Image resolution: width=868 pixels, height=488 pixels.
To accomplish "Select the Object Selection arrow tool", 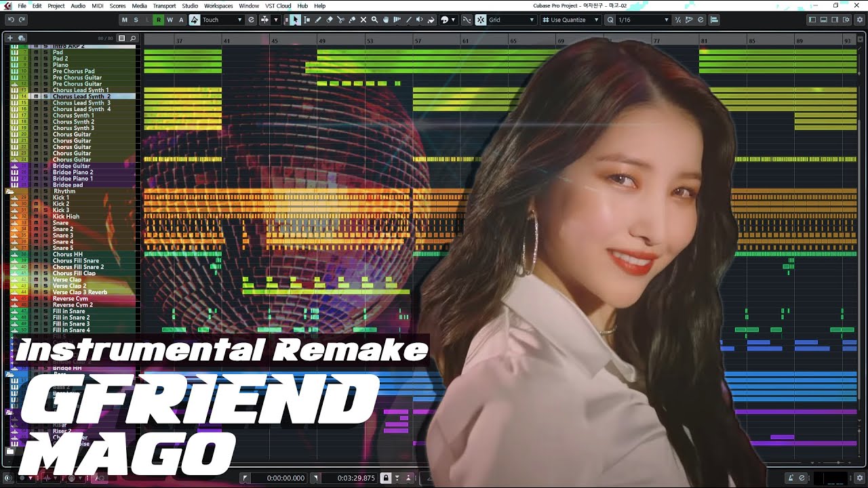I will (x=296, y=20).
